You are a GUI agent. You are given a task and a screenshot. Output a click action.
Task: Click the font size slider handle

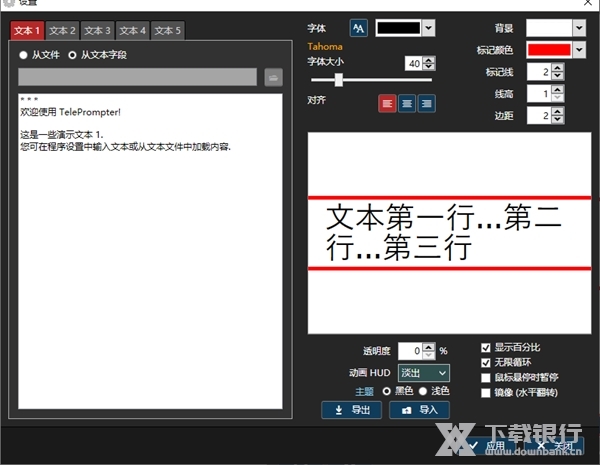[x=339, y=80]
